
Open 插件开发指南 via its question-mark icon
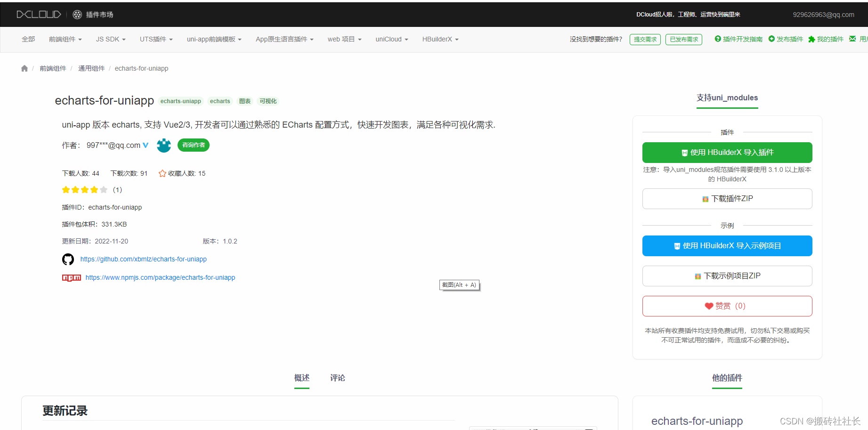click(718, 39)
